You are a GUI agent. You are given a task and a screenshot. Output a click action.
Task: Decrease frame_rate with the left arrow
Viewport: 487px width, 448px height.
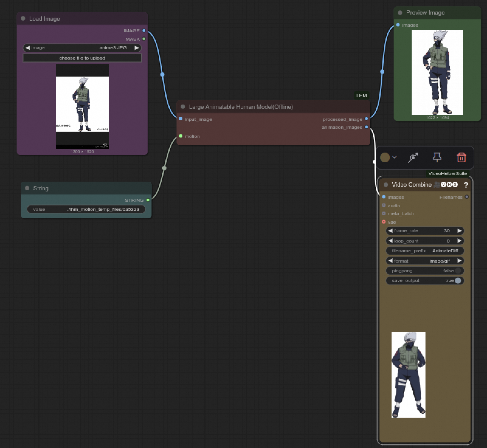[390, 231]
